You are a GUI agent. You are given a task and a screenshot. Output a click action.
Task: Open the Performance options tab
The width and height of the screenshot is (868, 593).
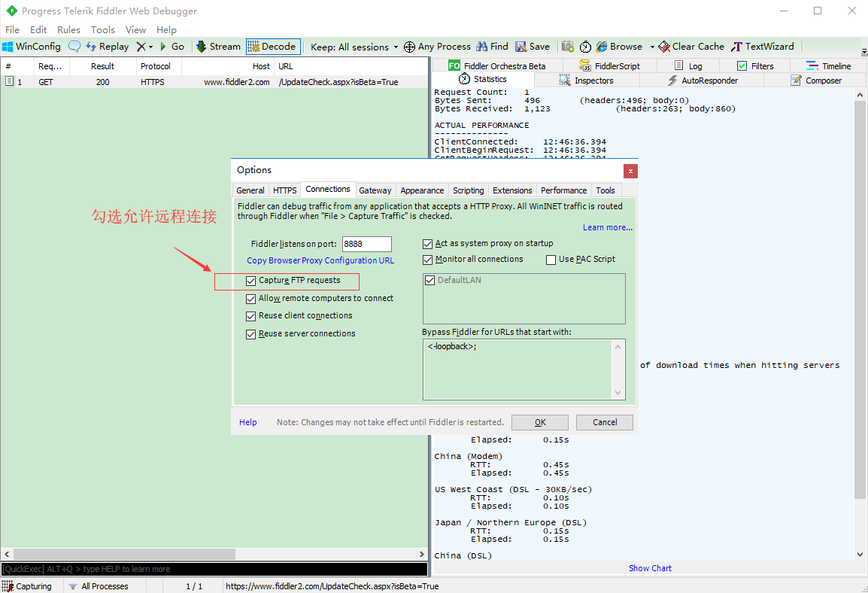pyautogui.click(x=563, y=190)
